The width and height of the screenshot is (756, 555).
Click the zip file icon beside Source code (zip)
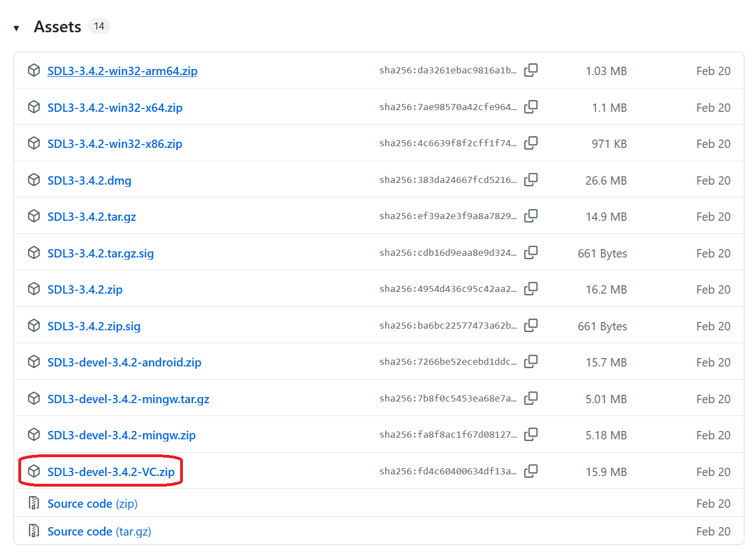click(x=34, y=503)
